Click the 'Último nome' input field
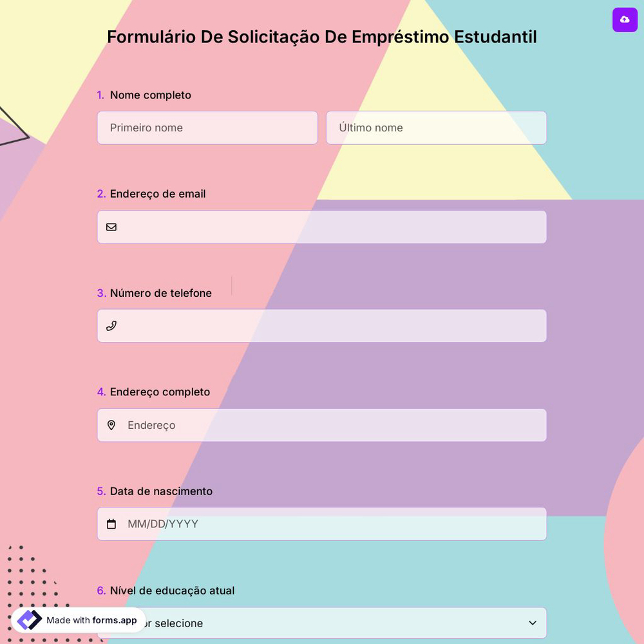This screenshot has height=644, width=644. [436, 128]
